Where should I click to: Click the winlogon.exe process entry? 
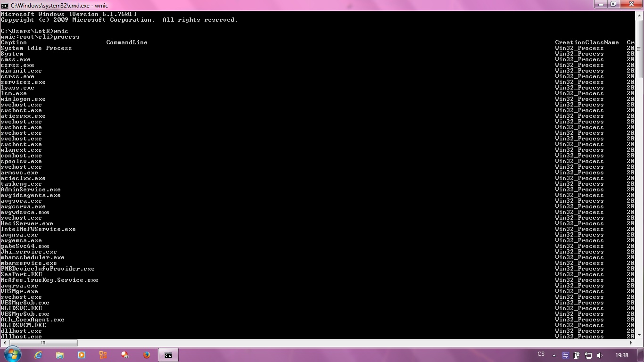click(x=23, y=99)
